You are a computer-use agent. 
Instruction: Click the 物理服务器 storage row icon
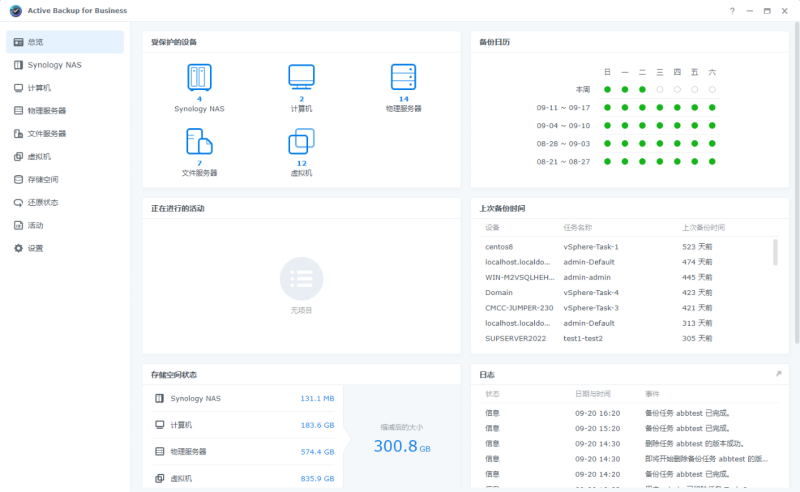tap(160, 452)
